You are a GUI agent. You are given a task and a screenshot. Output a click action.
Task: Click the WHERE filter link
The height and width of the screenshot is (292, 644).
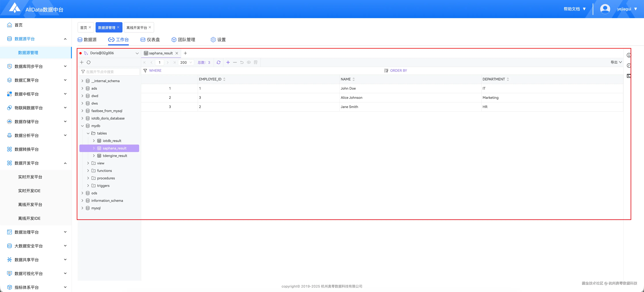coord(155,71)
